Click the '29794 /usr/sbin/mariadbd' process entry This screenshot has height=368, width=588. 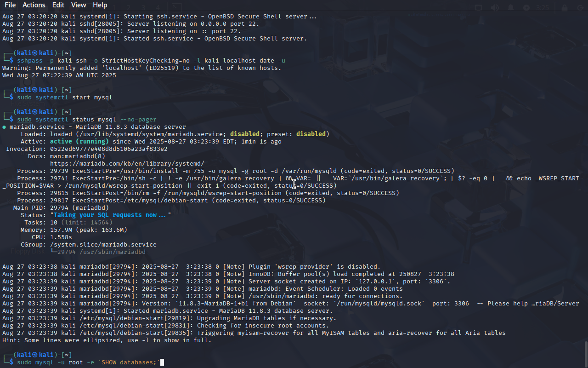pos(102,252)
